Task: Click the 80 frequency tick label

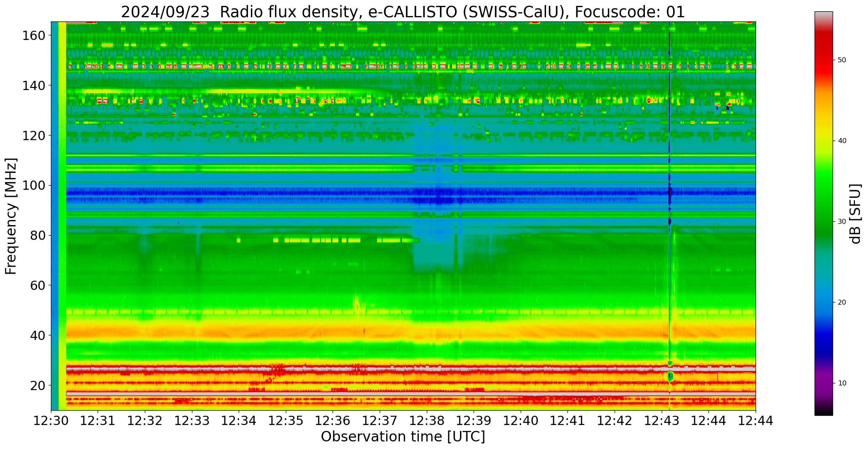Action: pyautogui.click(x=37, y=236)
